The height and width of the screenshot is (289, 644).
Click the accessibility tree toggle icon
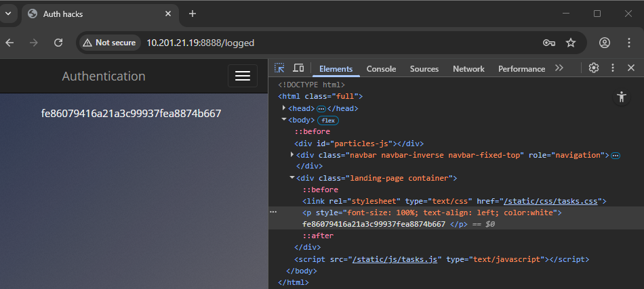point(622,97)
